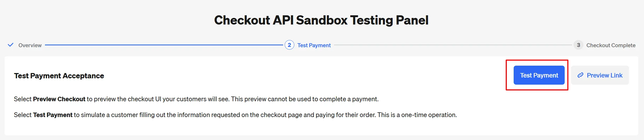Click the sentence about previewing checkout UI
Viewport: 644px width, 140px height.
(122, 99)
